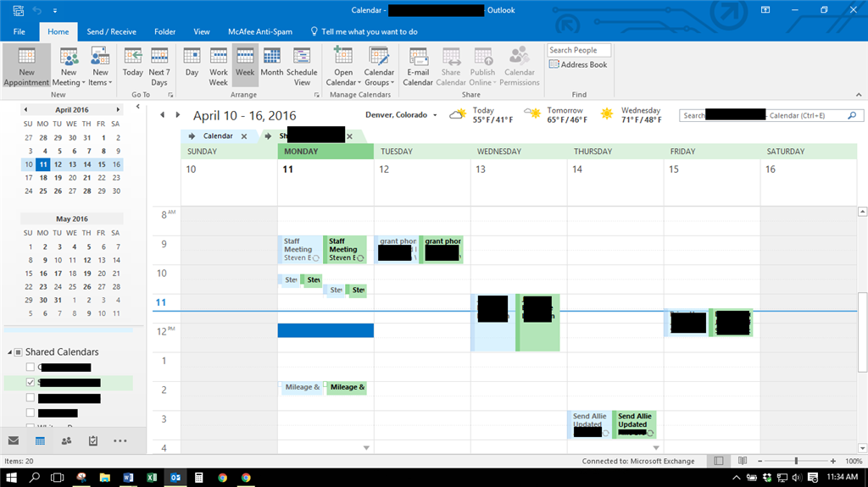
Task: Open the Denver, Colorado weather location dropdown
Action: coord(435,115)
